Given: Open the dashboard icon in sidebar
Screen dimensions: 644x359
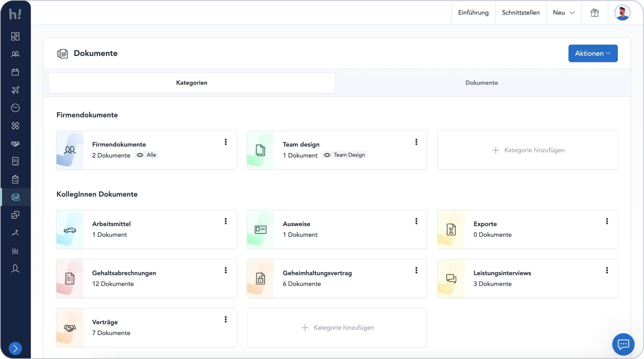Looking at the screenshot, I should pos(15,36).
